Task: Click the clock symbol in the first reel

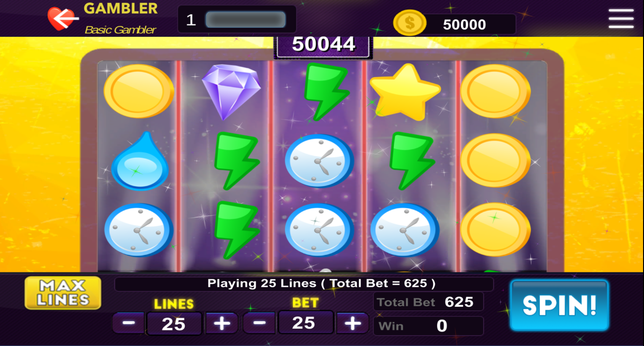Action: click(139, 230)
